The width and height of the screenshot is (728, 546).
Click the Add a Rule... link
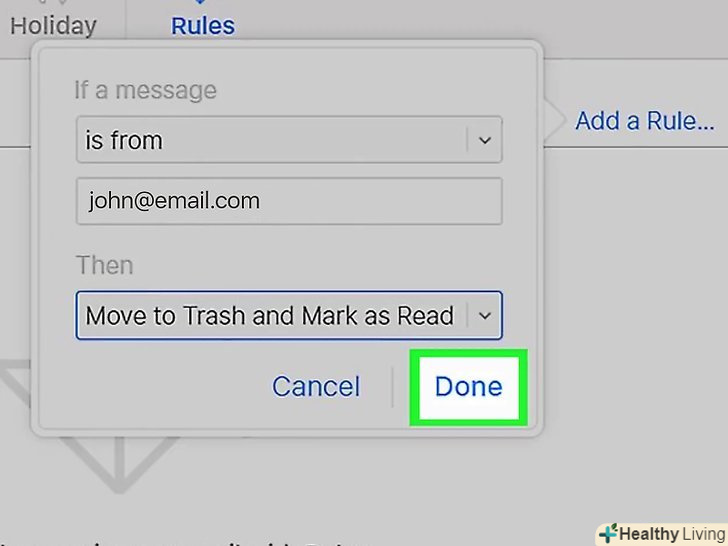[645, 121]
